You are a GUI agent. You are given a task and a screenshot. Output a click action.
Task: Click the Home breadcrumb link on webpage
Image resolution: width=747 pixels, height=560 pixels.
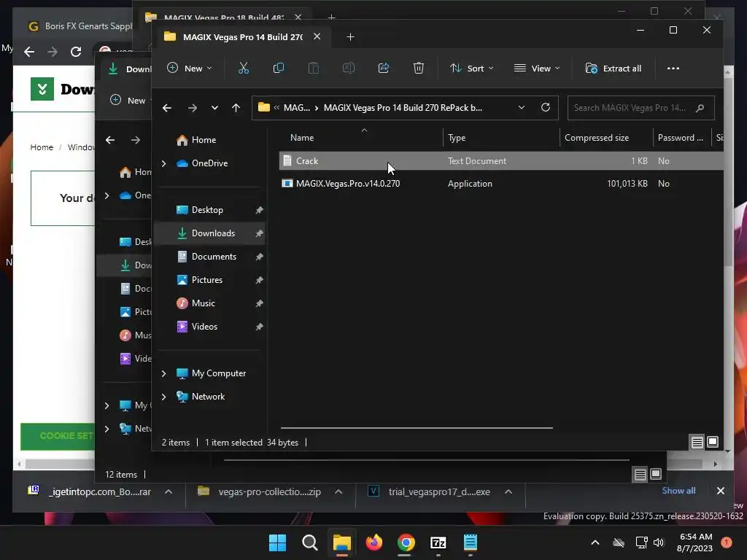[x=42, y=147]
